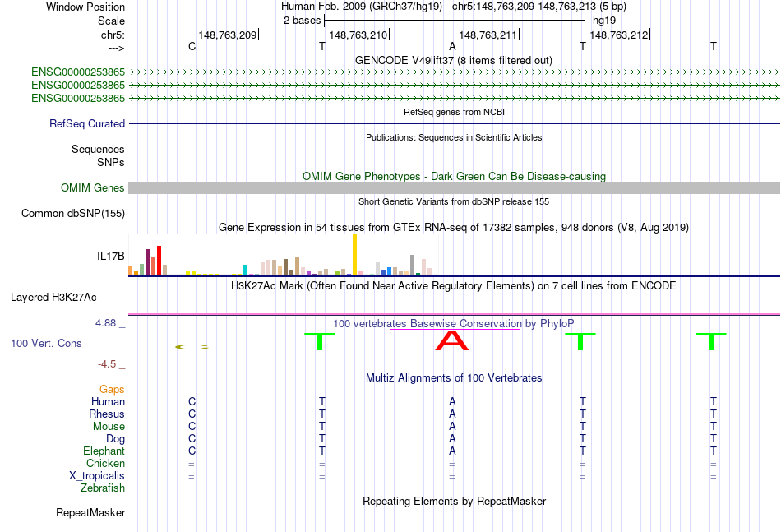Click the C base in the ruler sequence row

click(x=192, y=46)
